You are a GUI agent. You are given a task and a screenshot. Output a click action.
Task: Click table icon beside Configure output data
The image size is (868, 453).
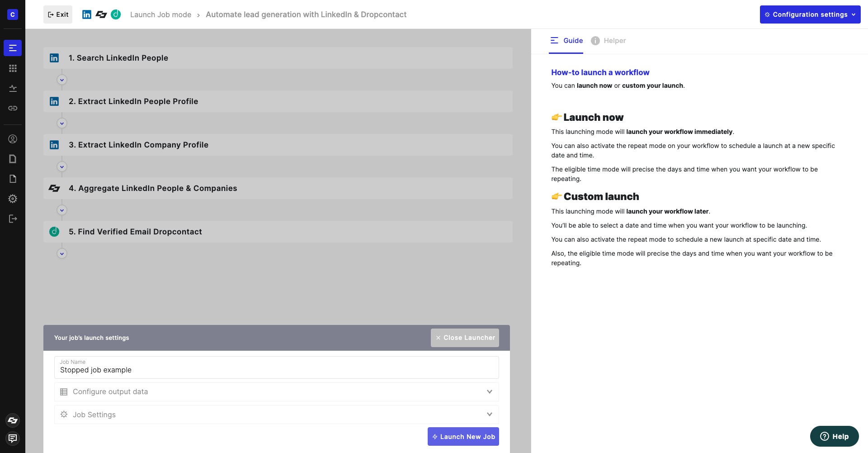point(64,392)
